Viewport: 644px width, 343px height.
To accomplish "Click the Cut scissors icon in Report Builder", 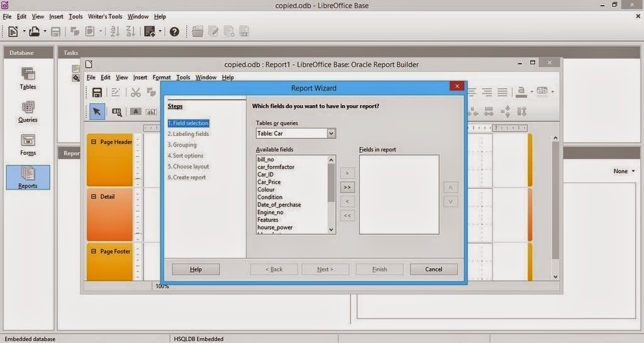I will click(x=136, y=93).
